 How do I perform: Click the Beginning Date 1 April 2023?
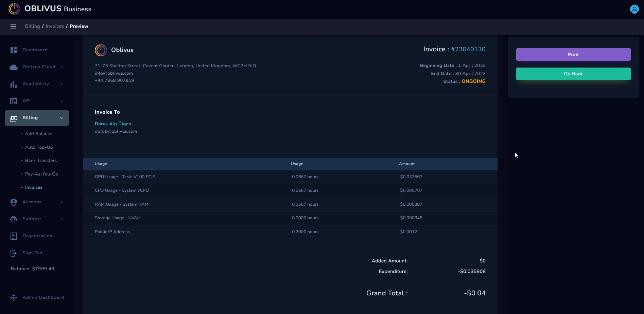(453, 66)
